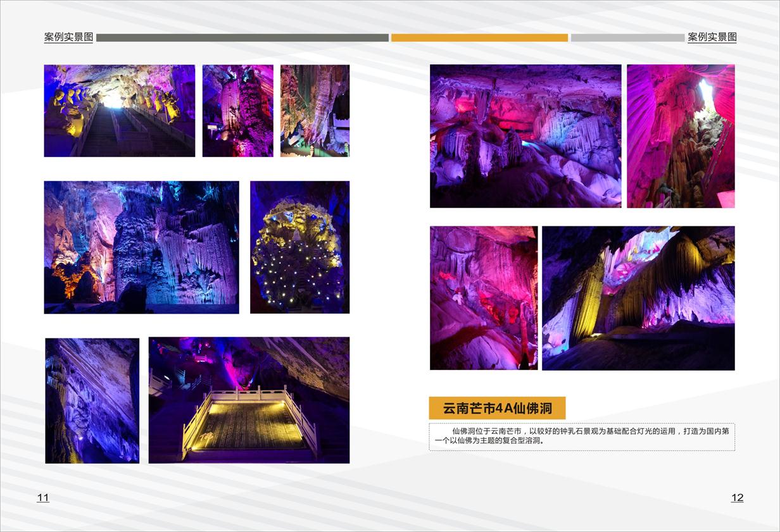Viewport: 780px width, 532px height.
Task: Click the wide blue stalactite wall photo
Action: pos(142,247)
